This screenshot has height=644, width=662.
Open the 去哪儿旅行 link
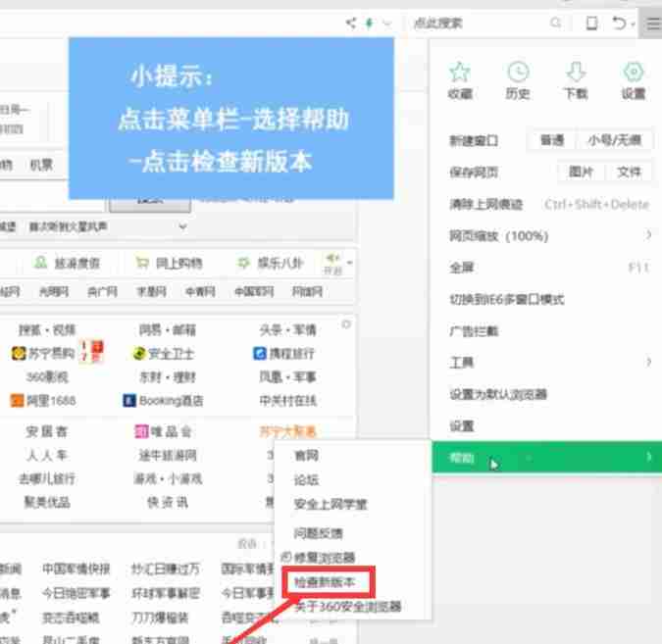[x=47, y=478]
